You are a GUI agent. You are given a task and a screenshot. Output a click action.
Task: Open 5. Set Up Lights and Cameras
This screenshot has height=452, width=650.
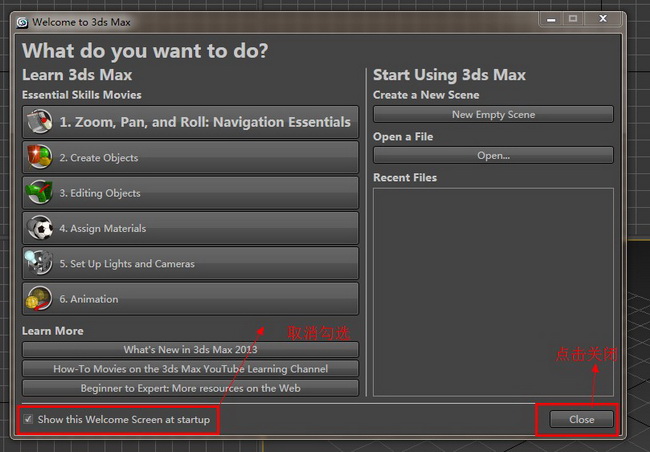tap(190, 263)
